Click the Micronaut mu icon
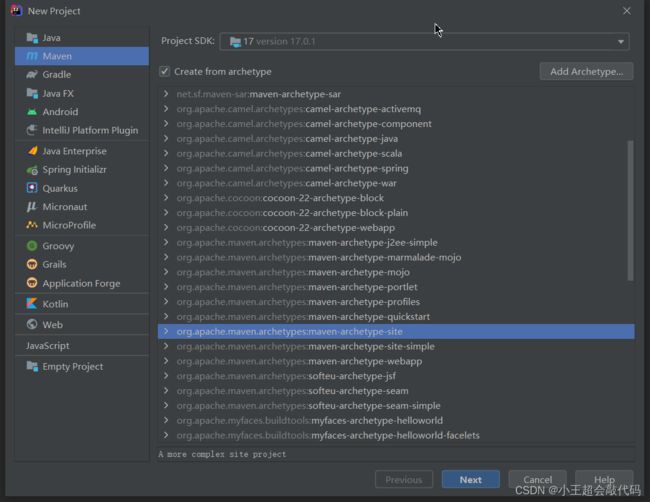Image resolution: width=650 pixels, height=502 pixels. point(32,206)
